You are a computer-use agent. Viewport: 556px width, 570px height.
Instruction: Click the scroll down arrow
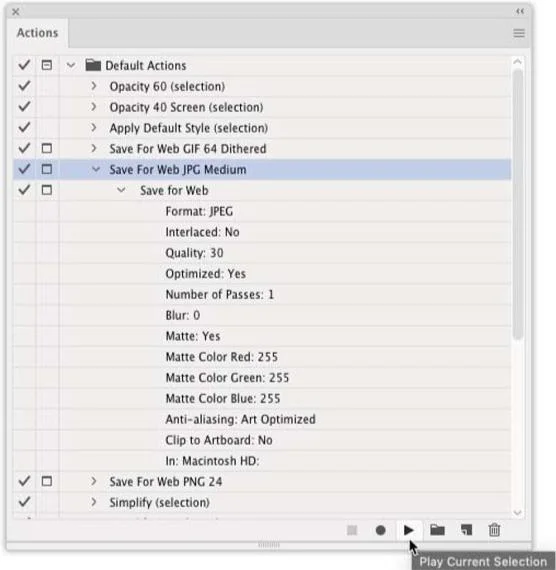coord(517,513)
